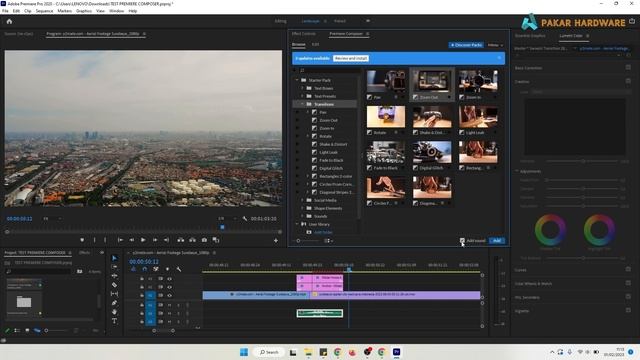
Task: Expand the Text Presets folder
Action: [302, 96]
